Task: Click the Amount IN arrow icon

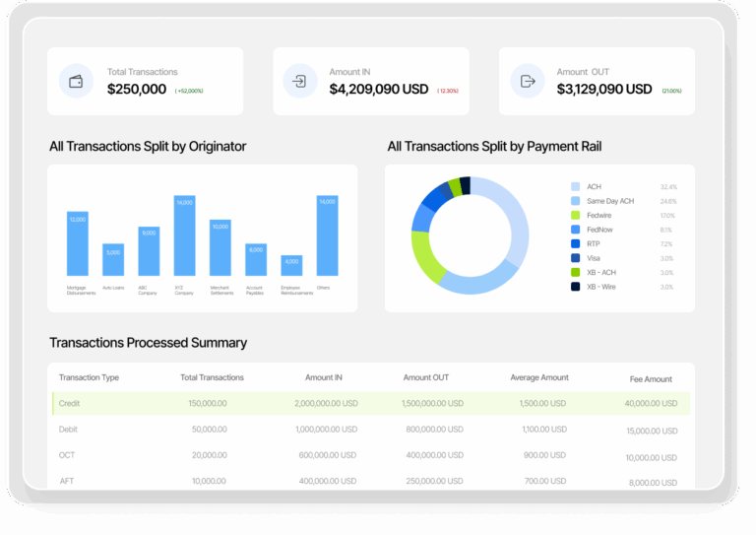Action: click(300, 81)
